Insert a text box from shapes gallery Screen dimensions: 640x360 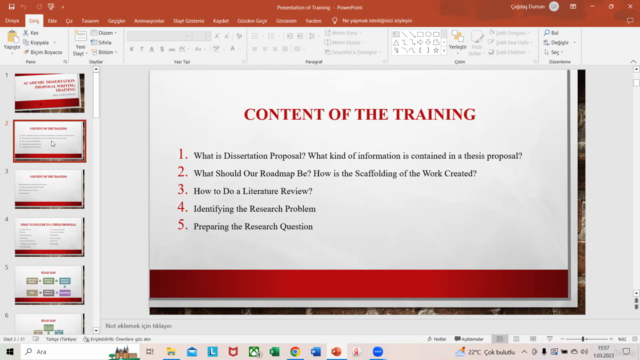tap(396, 34)
